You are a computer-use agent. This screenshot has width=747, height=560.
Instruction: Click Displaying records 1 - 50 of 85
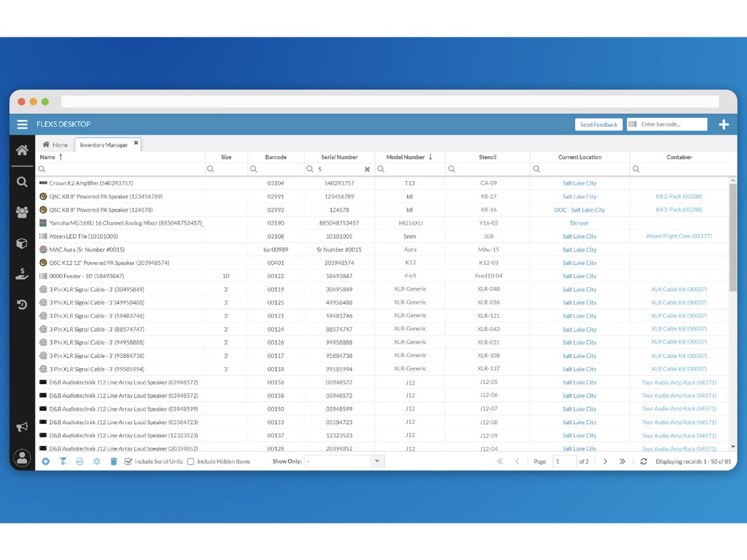pyautogui.click(x=693, y=462)
